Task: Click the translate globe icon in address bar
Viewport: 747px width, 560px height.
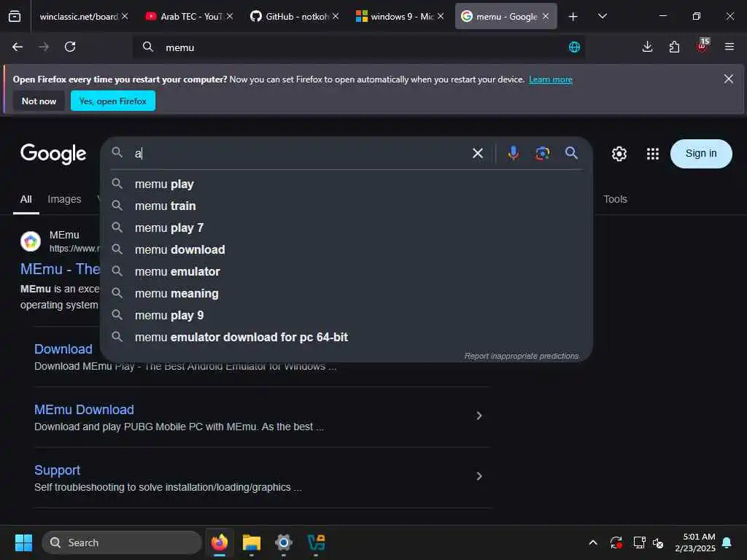Action: click(574, 47)
